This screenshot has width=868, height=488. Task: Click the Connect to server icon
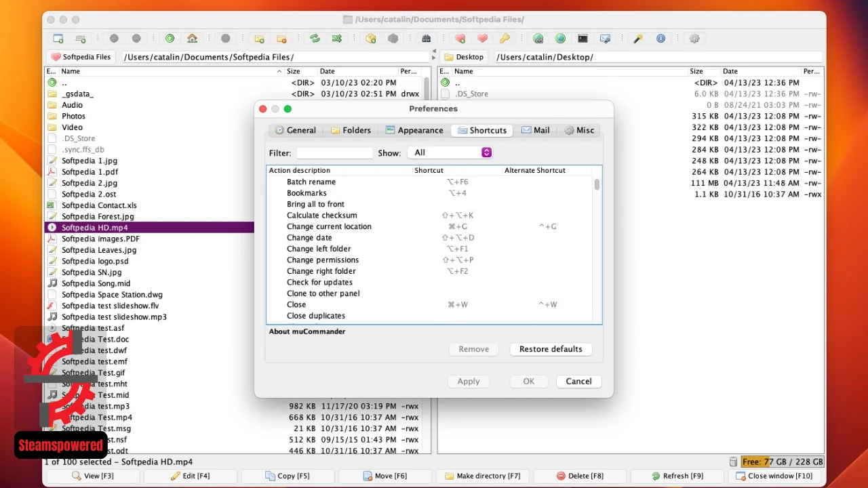538,39
